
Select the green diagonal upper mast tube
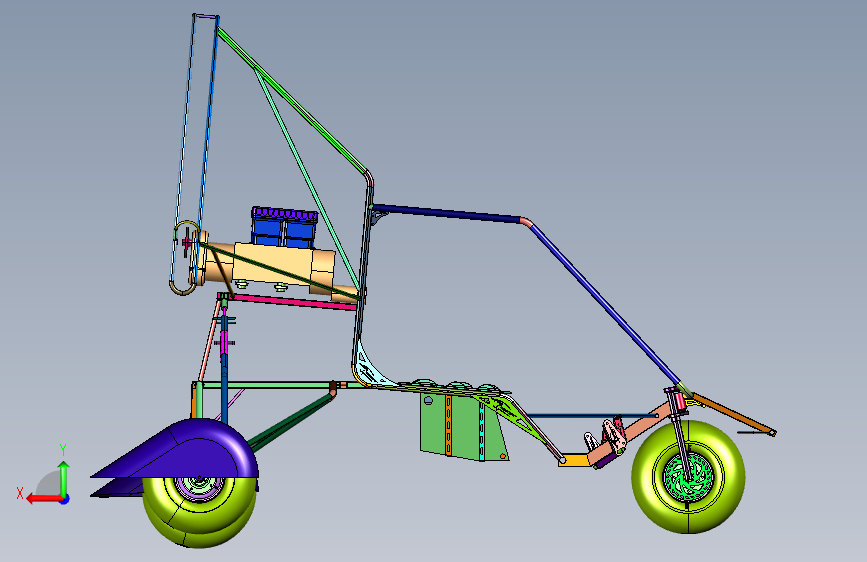point(291,100)
